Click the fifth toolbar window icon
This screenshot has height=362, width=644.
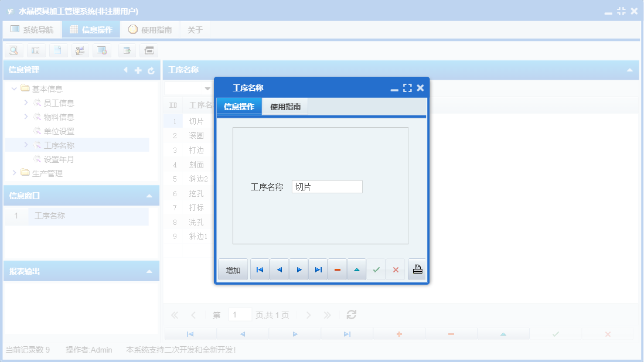click(x=102, y=50)
